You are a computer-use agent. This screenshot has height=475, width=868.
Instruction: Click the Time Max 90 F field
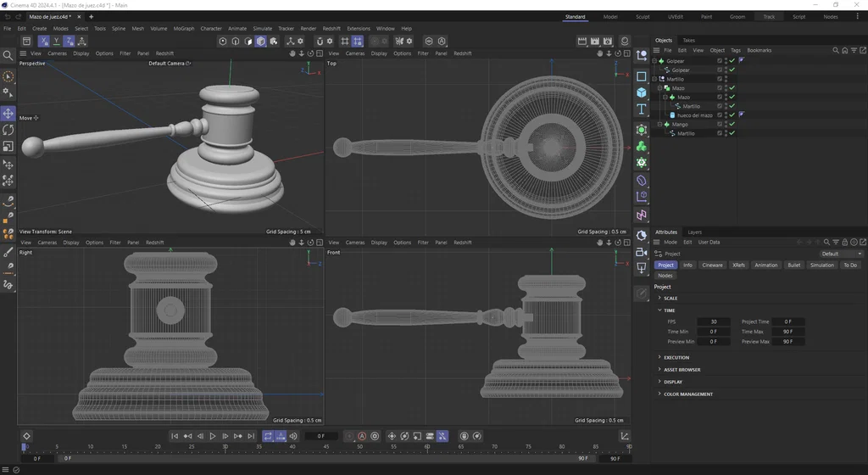787,332
